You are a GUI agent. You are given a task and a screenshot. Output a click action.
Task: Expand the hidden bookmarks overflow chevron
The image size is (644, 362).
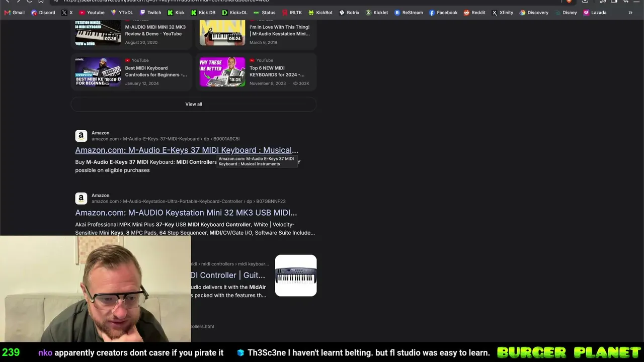pos(630,13)
